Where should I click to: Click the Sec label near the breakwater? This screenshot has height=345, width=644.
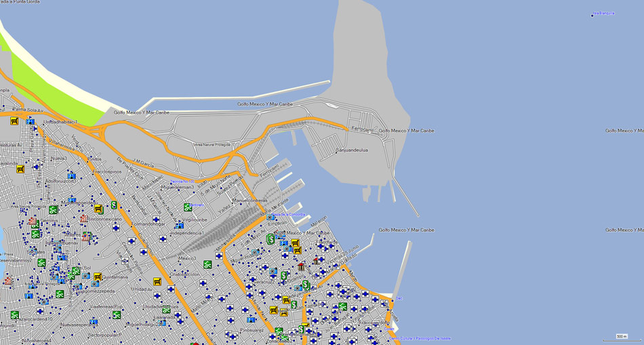point(399,298)
